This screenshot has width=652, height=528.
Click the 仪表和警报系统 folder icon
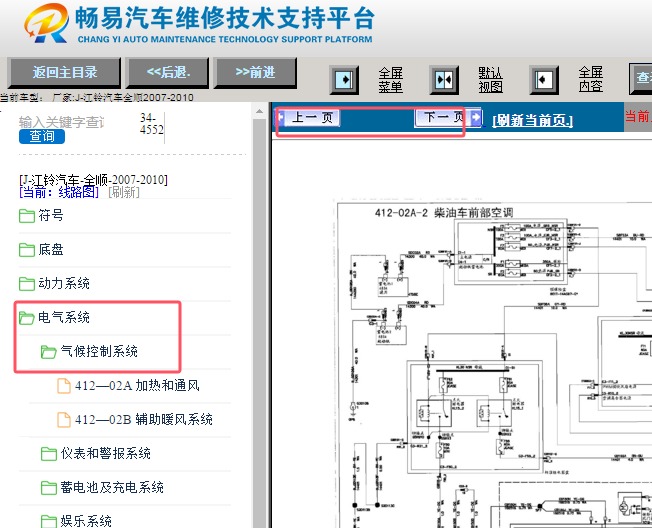pyautogui.click(x=49, y=454)
